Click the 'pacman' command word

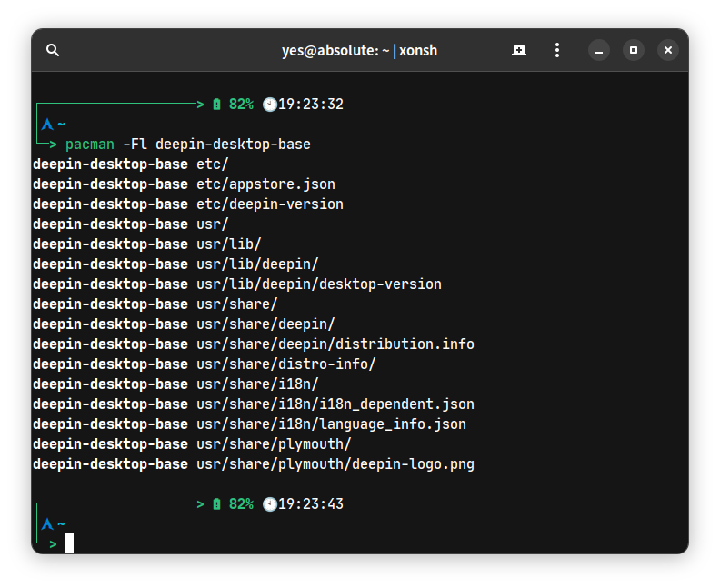click(90, 145)
